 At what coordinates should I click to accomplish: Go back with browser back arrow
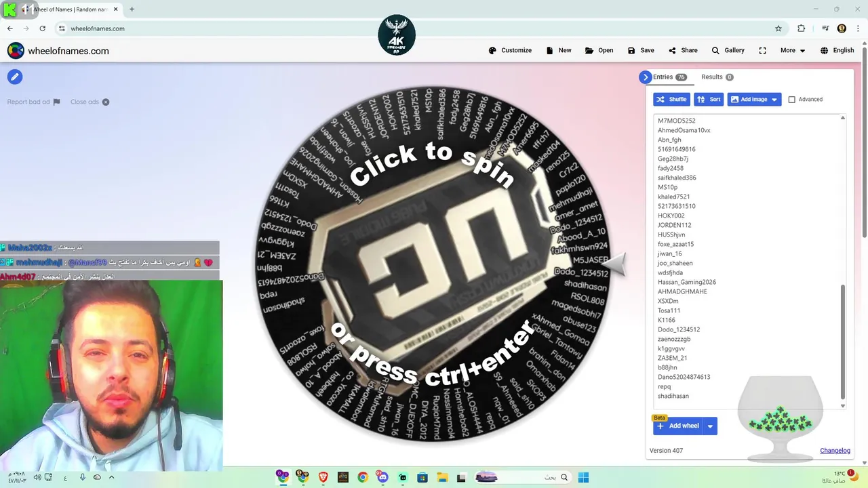point(9,28)
